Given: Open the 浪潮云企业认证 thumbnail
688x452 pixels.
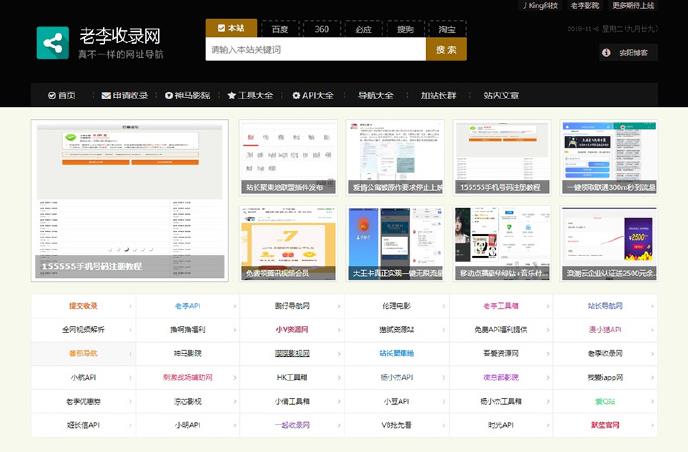Looking at the screenshot, I should tap(609, 244).
